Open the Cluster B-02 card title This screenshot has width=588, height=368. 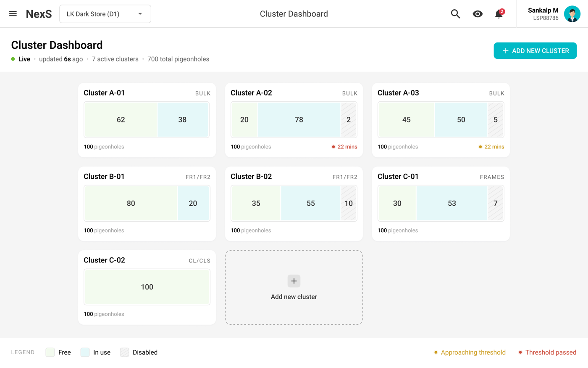251,177
